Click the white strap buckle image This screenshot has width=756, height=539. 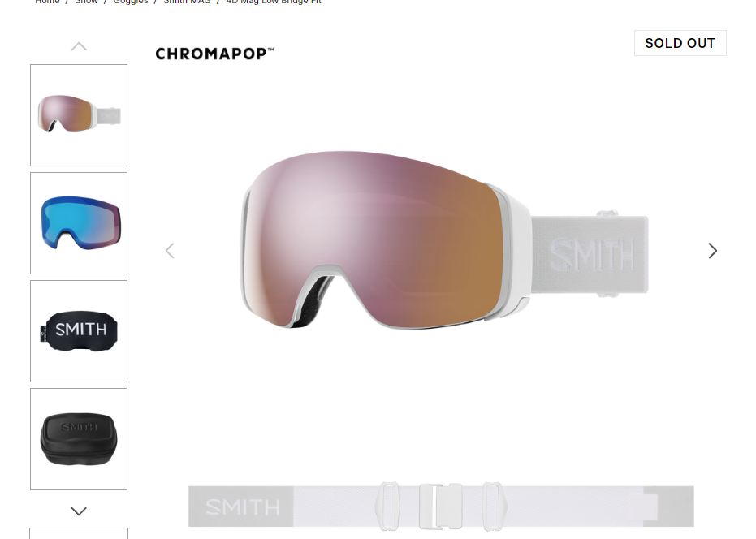coord(441,507)
